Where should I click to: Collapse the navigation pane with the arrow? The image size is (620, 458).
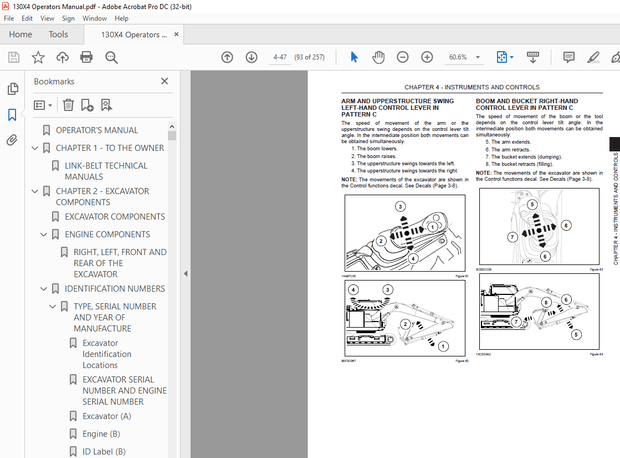click(185, 274)
